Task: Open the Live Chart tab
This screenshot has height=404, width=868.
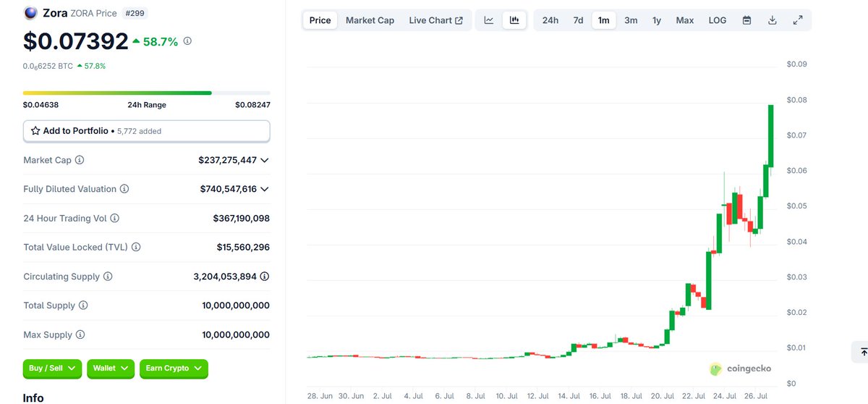Action: click(436, 20)
